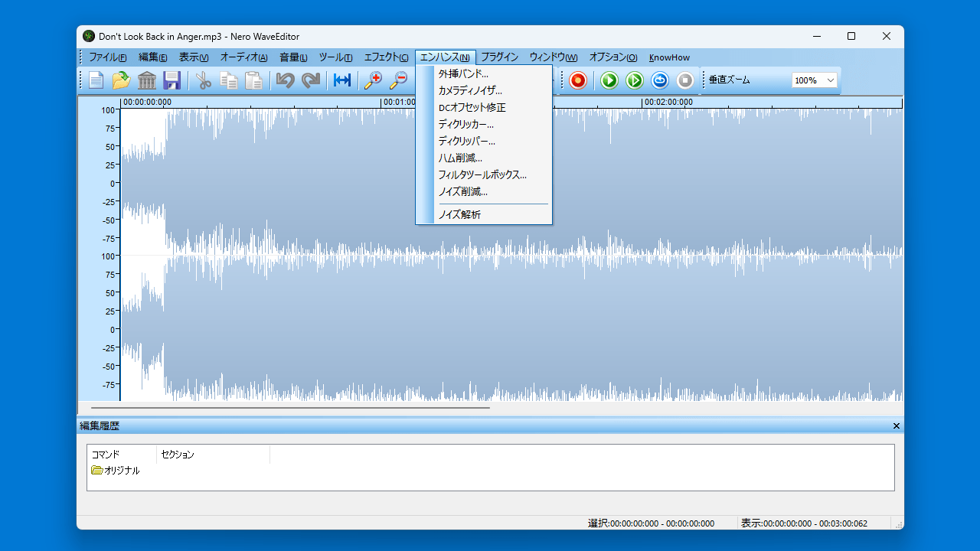This screenshot has width=980, height=551.
Task: Click the 00:00:00:000 ruler marker
Action: (x=147, y=102)
